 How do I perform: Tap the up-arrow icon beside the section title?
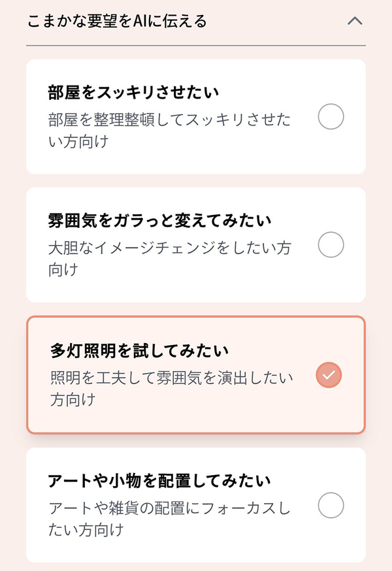(355, 21)
